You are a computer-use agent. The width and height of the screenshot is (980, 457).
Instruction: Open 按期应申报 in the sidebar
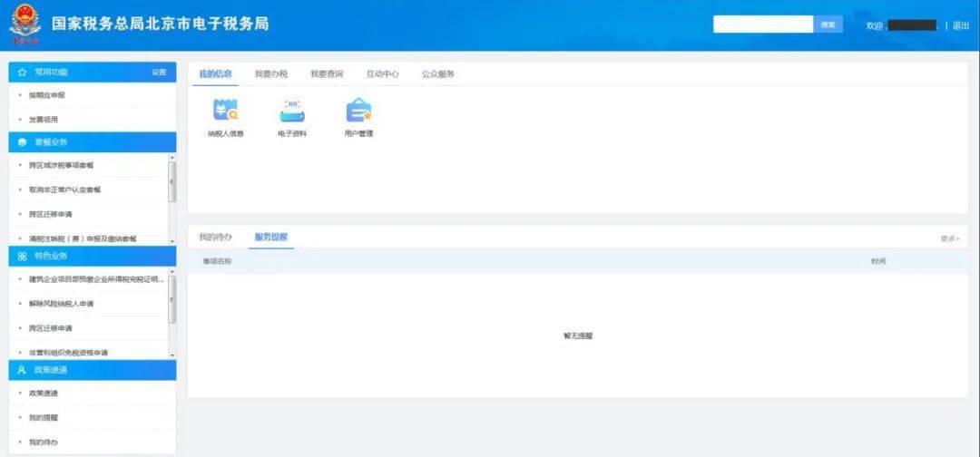point(93,95)
